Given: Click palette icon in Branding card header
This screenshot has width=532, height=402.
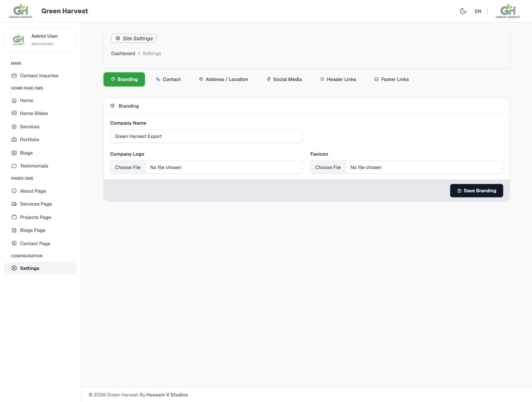Looking at the screenshot, I should pyautogui.click(x=113, y=106).
